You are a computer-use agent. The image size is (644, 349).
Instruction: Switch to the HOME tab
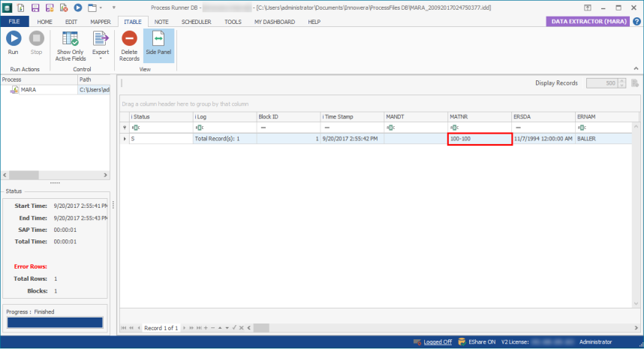pyautogui.click(x=44, y=22)
